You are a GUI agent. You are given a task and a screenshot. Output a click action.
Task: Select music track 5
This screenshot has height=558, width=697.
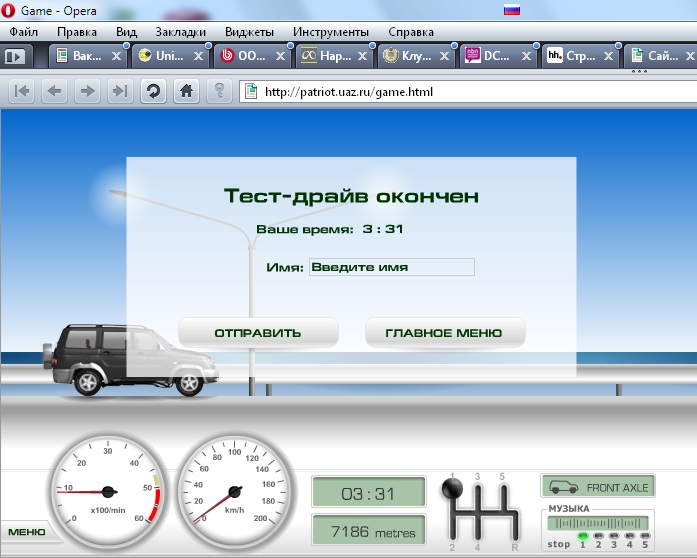pos(645,536)
